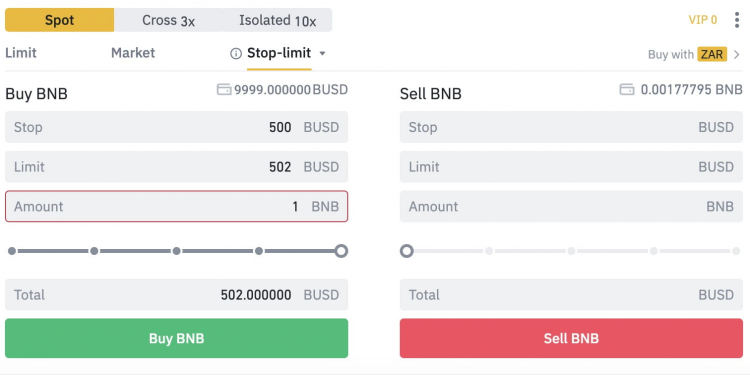Click the wallet icon next to BNB balance
This screenshot has width=750, height=375.
pyautogui.click(x=627, y=89)
